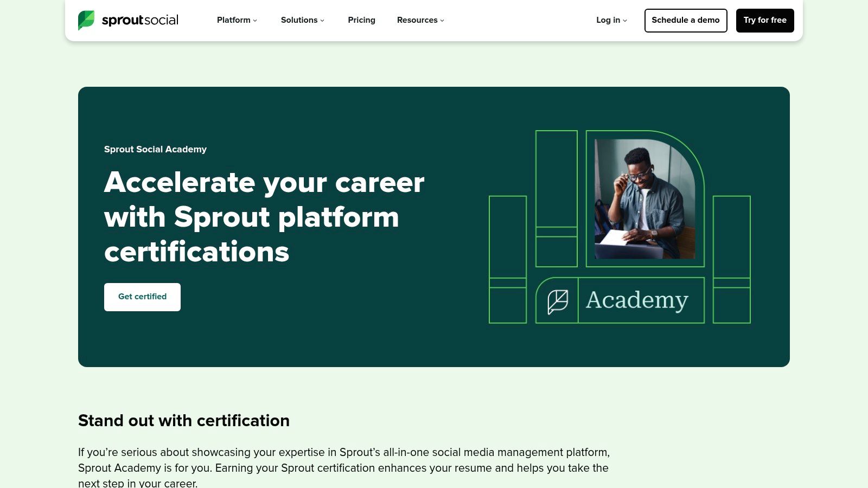Open the Log in dropdown
868x488 pixels.
point(612,20)
